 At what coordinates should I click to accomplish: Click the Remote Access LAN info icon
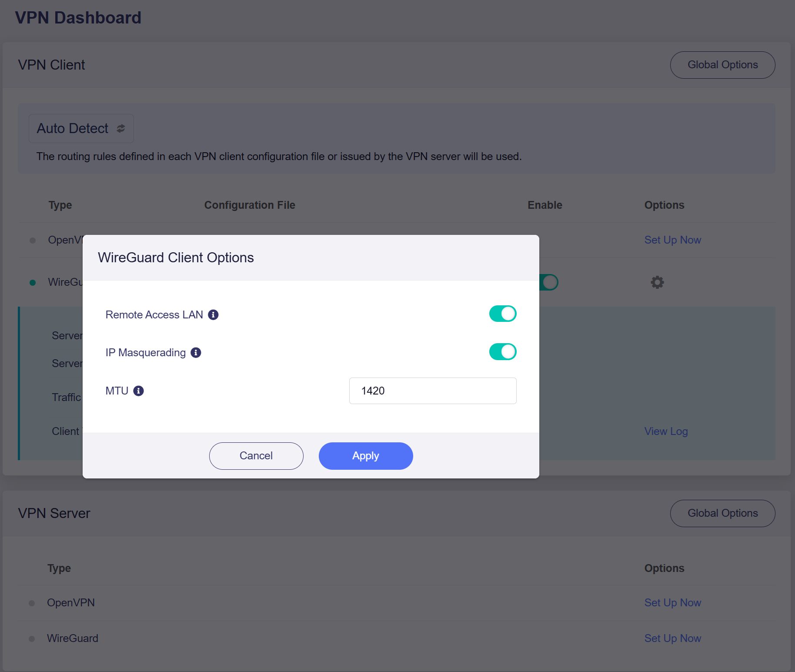[x=213, y=314]
